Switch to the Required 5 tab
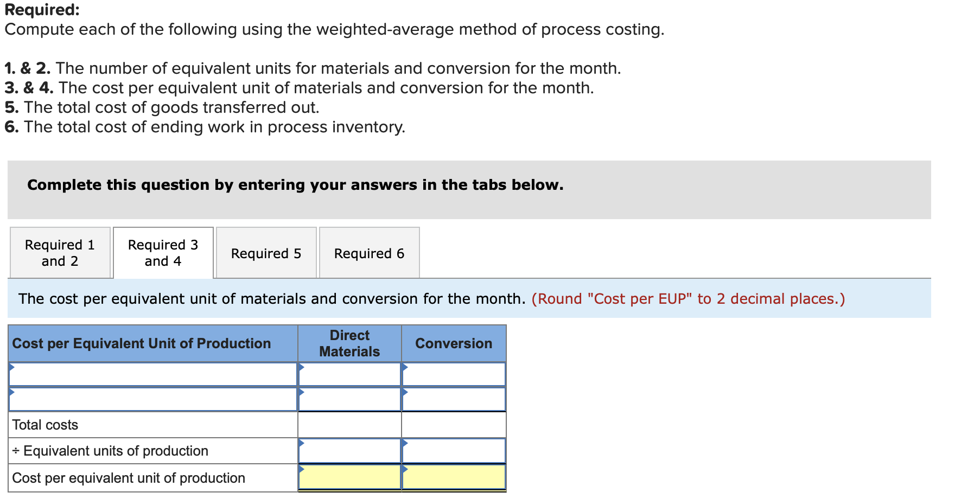 (266, 253)
